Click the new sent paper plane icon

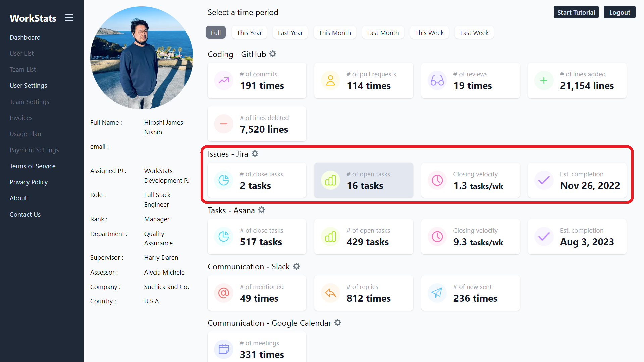(437, 293)
